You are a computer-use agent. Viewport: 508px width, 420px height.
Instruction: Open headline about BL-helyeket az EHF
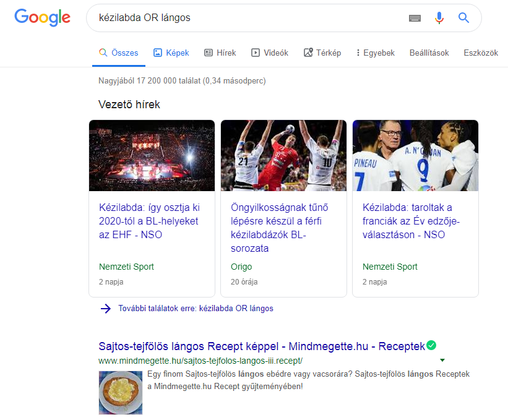149,221
